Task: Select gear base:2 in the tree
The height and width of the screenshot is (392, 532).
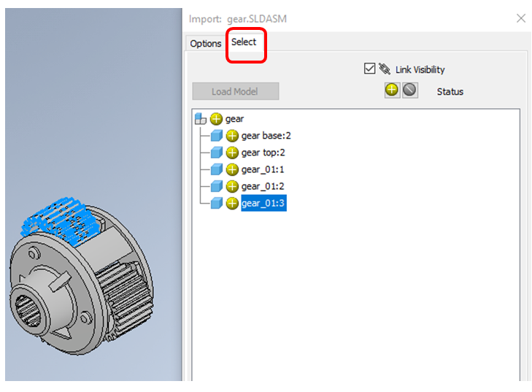Action: pos(266,136)
